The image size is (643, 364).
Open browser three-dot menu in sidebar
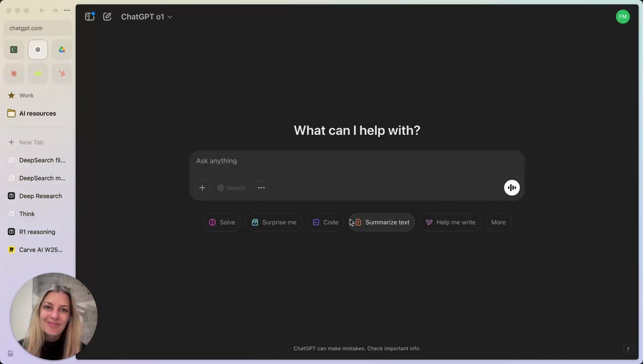pos(67,11)
